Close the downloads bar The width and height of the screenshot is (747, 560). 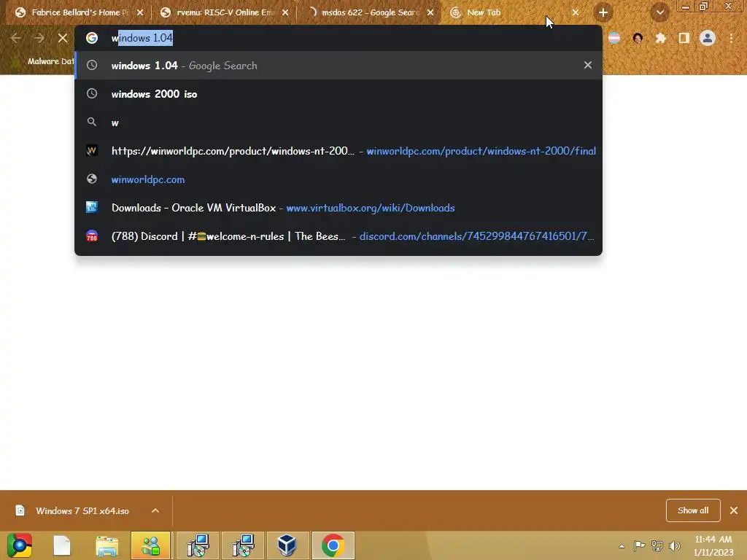(734, 510)
